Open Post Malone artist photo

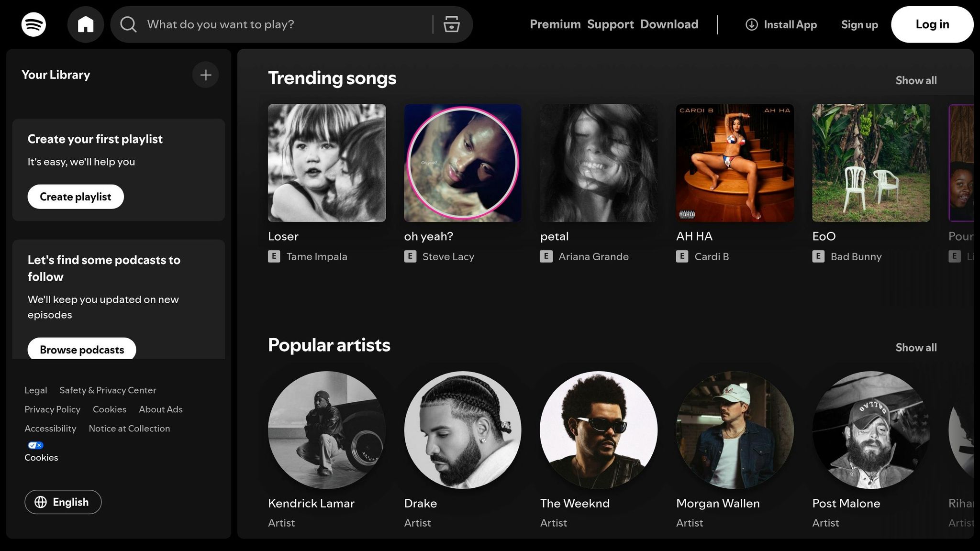pos(871,430)
